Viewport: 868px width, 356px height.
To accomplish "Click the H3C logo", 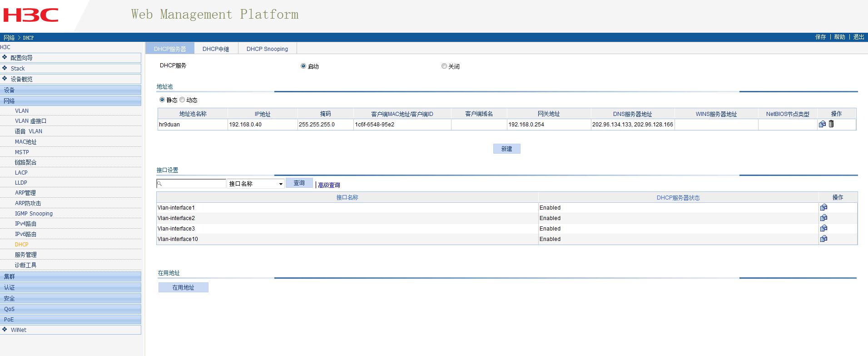I will pos(31,15).
